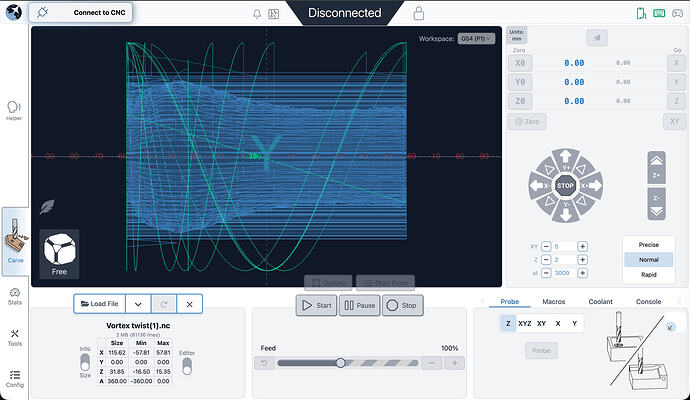Select the Free cube view icon
This screenshot has height=400, width=690.
(x=59, y=251)
